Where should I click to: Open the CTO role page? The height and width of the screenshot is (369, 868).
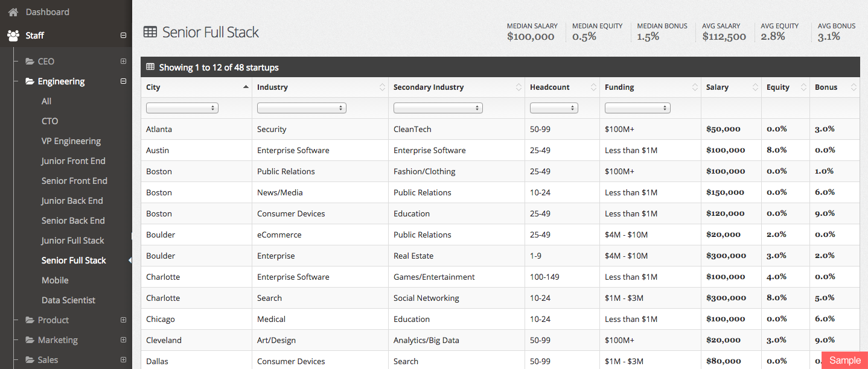point(50,121)
